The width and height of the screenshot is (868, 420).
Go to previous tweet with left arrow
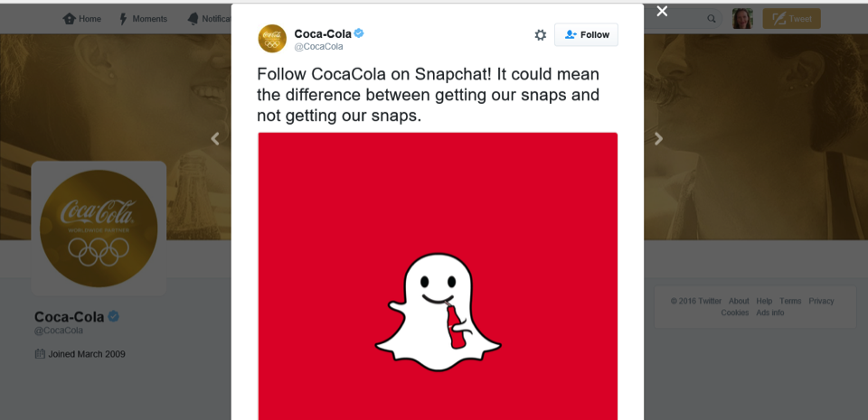click(215, 139)
